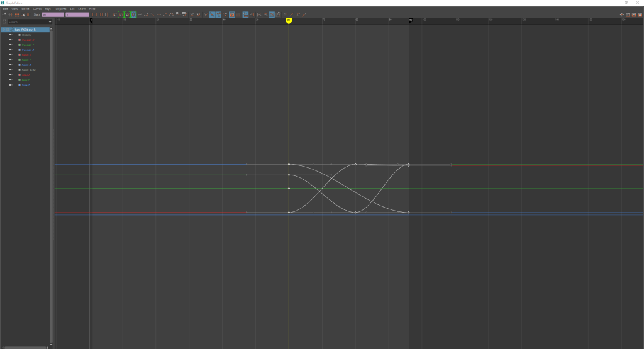Mute the Visibility channel
Image resolution: width=644 pixels, height=349 pixels.
pyautogui.click(x=11, y=35)
